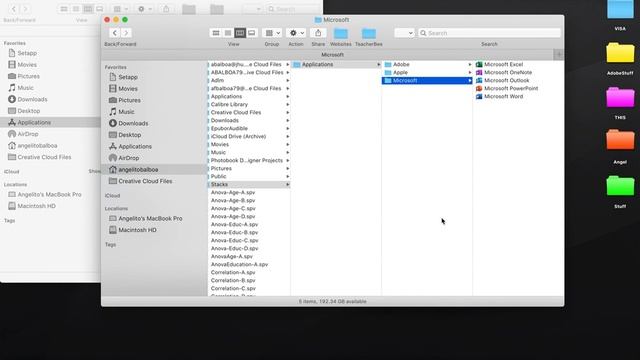The image size is (640, 360).
Task: Switch to gallery view in front window
Action: (x=252, y=33)
